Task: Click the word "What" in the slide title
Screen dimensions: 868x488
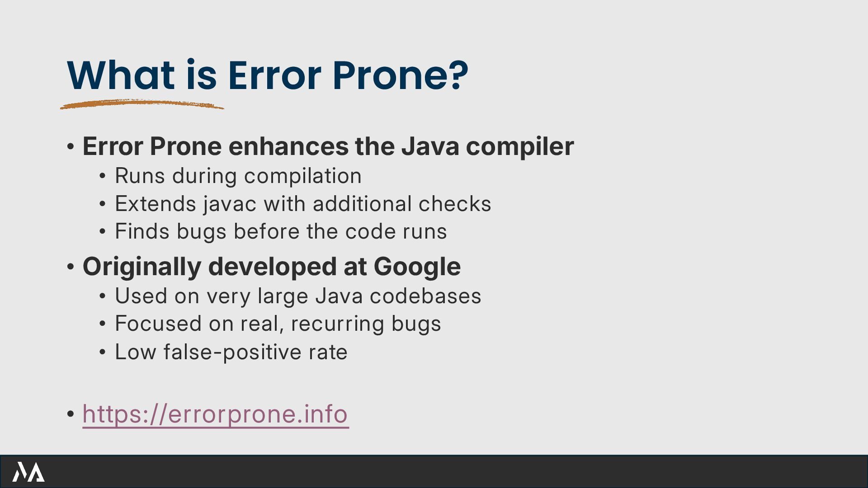Action: (x=121, y=75)
